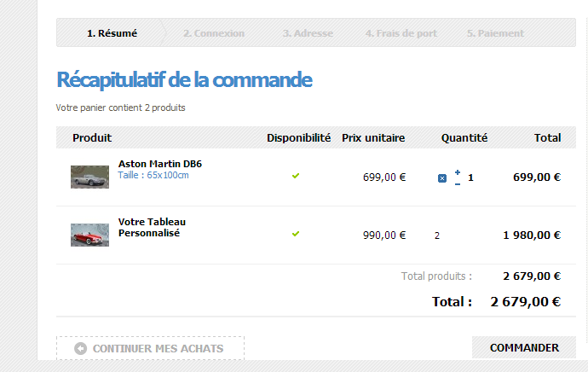Click the Aston Martin availability checkmark

click(296, 176)
